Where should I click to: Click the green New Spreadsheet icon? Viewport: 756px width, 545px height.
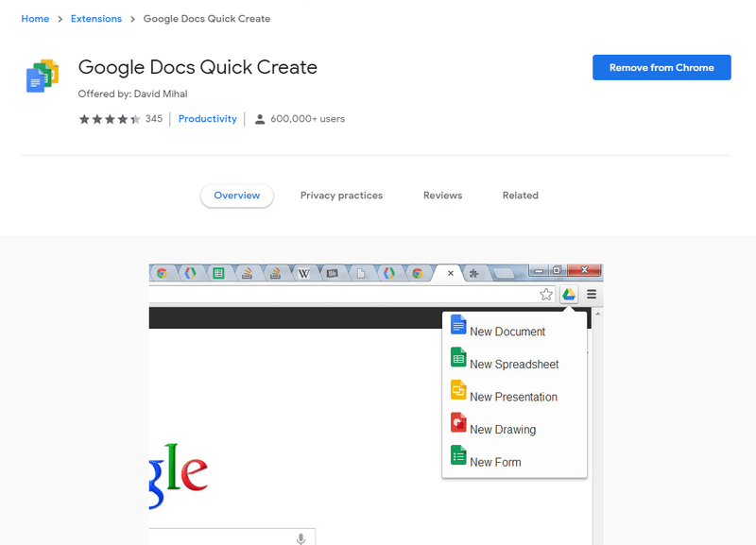[458, 357]
